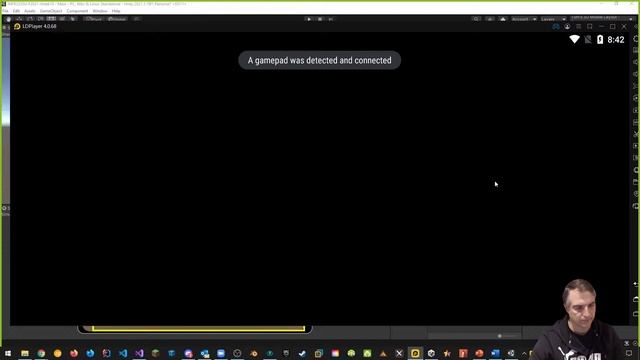Open File Explorer from taskbar

click(x=25, y=353)
